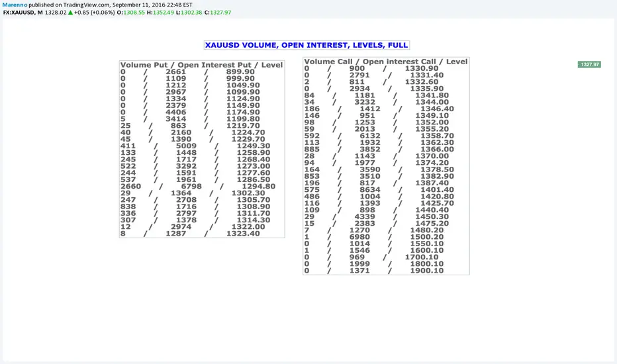Select call level 1900.10
Screen dimensions: 617x364
[x=427, y=271]
